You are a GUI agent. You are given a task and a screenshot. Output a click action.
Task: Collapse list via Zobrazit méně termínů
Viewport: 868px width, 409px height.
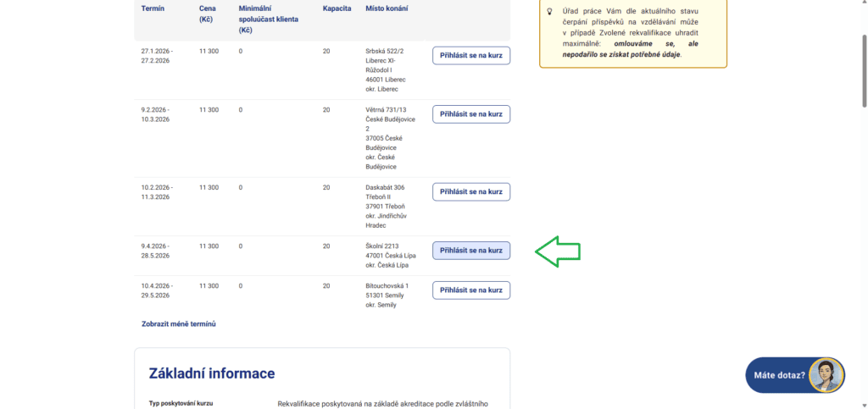179,323
